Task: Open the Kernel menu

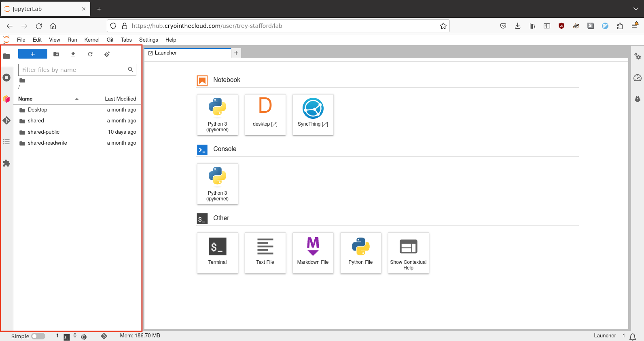Action: 91,40
